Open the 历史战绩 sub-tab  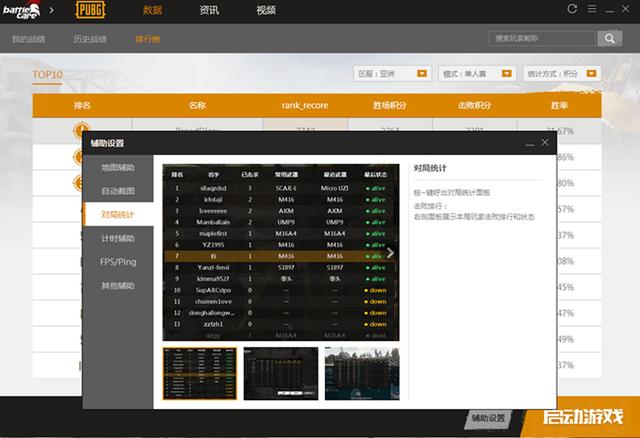click(x=90, y=38)
